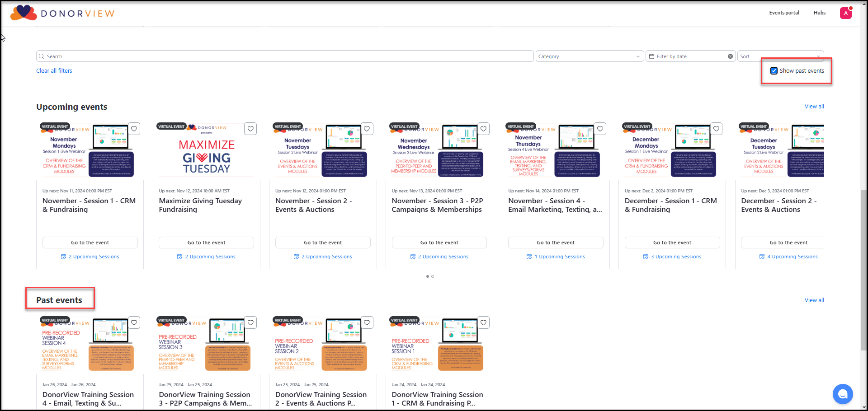The image size is (868, 411).
Task: Favorite Pre-recorded Webinar Session 1
Action: click(483, 323)
